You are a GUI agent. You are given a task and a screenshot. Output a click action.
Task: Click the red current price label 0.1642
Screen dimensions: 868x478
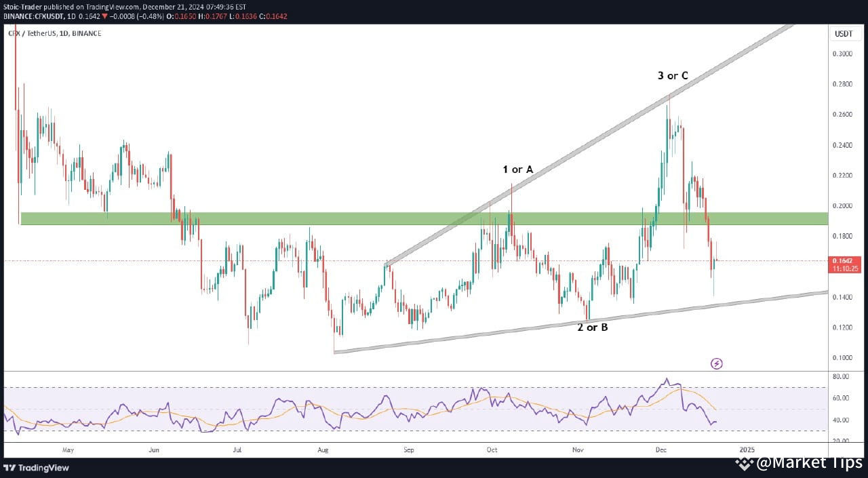click(844, 260)
